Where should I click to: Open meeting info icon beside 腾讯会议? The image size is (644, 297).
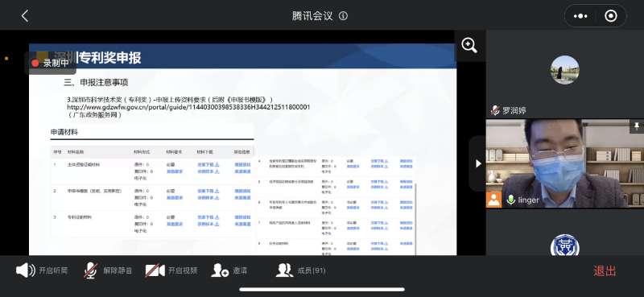(343, 16)
